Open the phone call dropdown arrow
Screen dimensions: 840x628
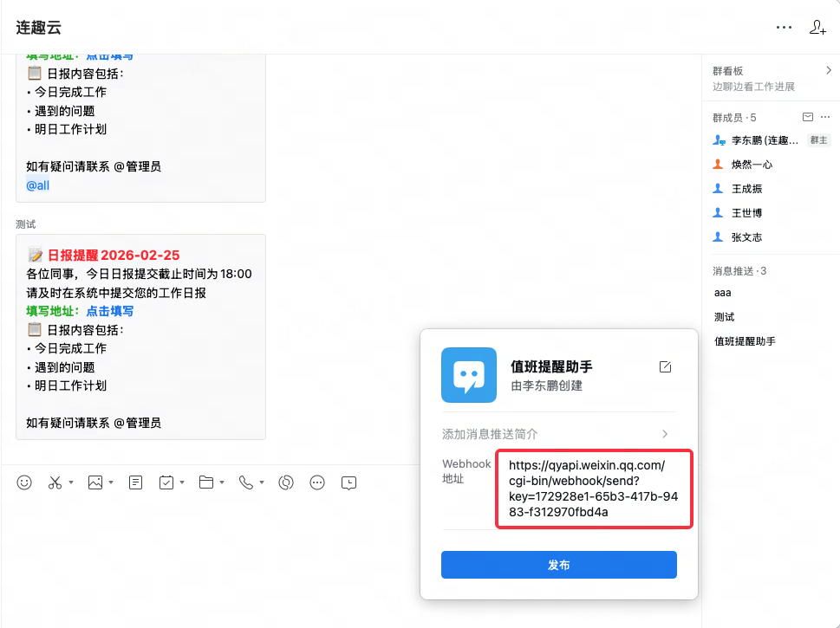[263, 483]
